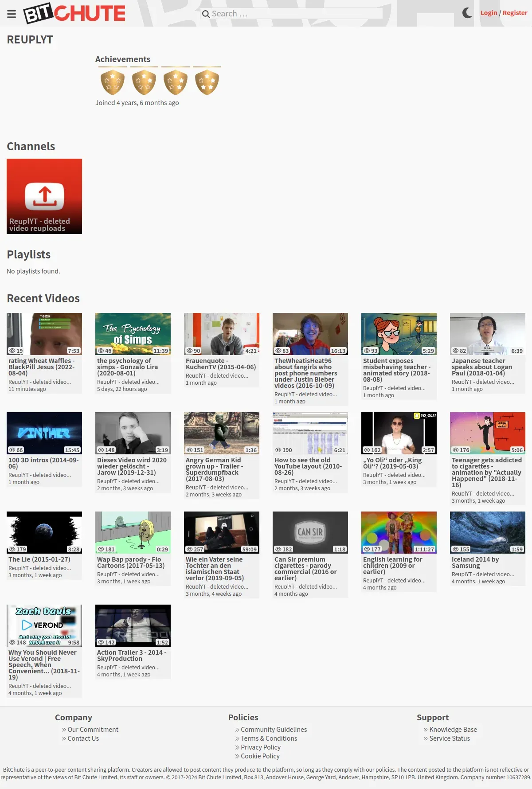Screen dimensions: 532x789
Task: Click '5 days, 22 hours ago' timestamp
Action: [x=122, y=389]
